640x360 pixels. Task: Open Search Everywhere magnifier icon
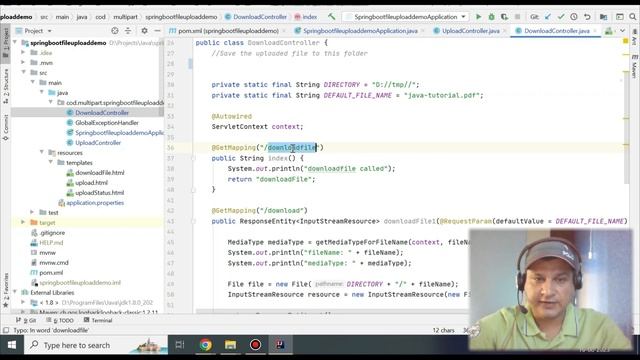click(x=633, y=17)
